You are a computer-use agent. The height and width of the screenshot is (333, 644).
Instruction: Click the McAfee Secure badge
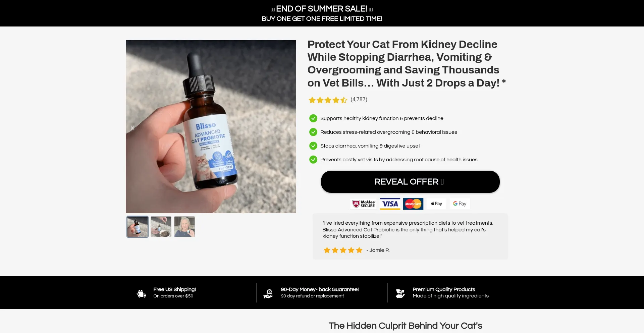(363, 204)
